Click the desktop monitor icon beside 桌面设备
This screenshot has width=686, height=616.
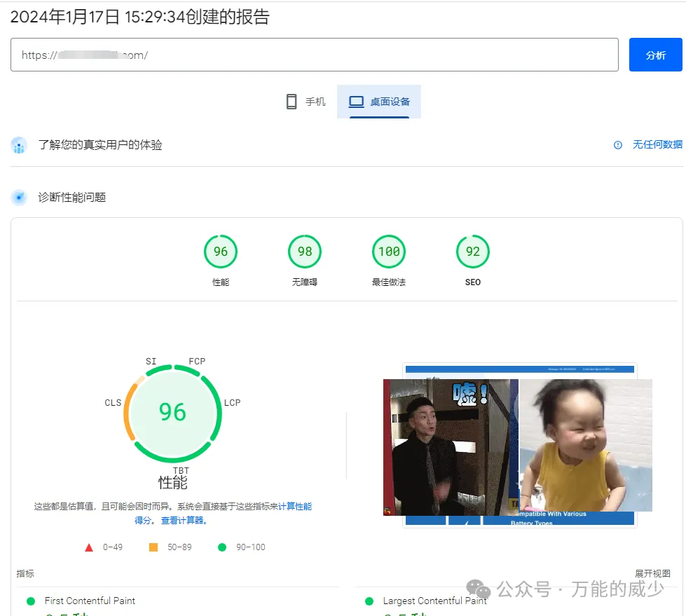coord(357,101)
